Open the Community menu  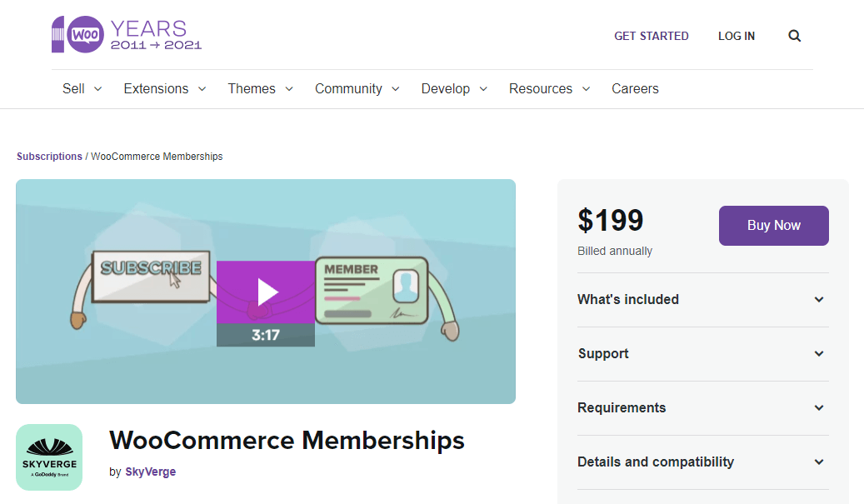tap(357, 89)
